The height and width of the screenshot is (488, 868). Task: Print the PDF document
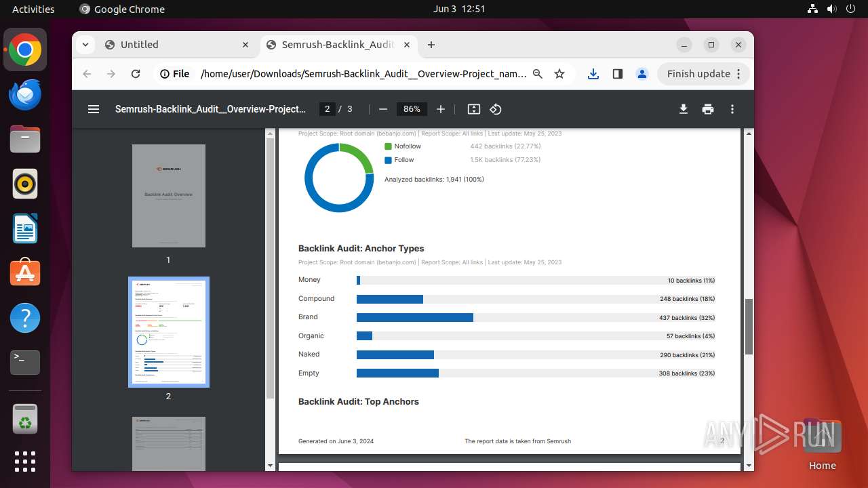pyautogui.click(x=708, y=109)
